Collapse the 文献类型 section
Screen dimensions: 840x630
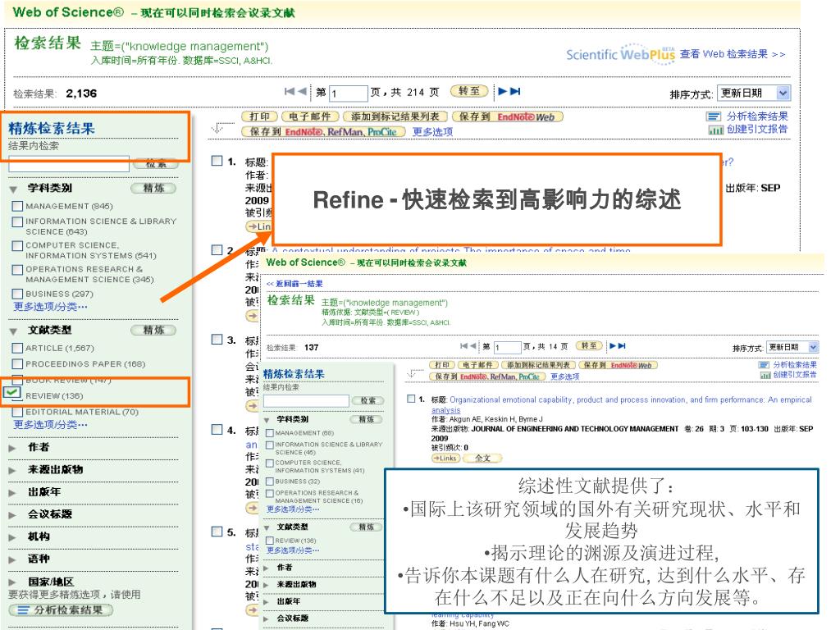click(14, 331)
